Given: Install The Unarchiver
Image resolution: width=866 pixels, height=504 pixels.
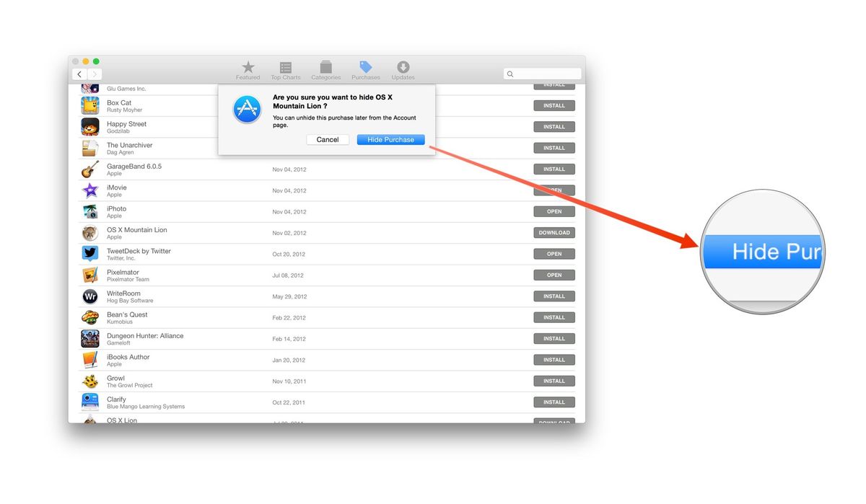Looking at the screenshot, I should click(554, 148).
